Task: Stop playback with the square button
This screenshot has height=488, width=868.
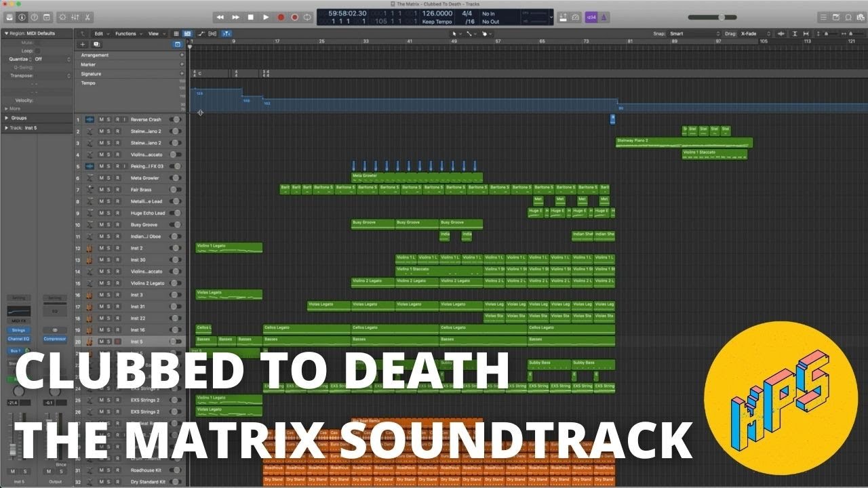Action: coord(250,17)
